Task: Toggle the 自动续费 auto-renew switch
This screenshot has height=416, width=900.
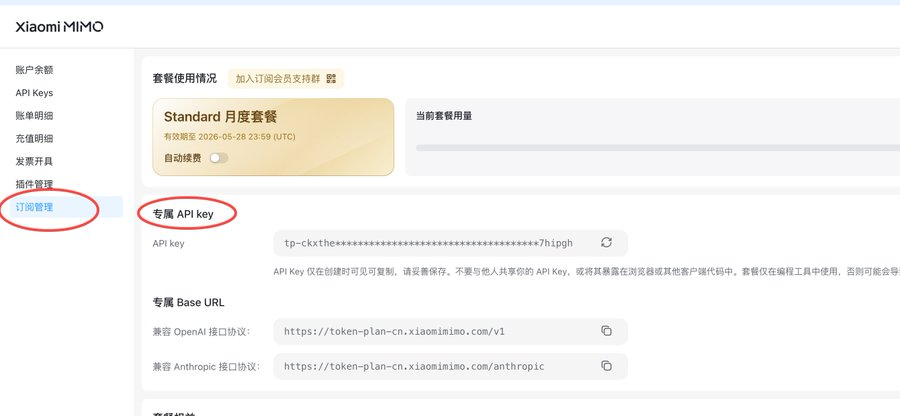Action: (x=219, y=158)
